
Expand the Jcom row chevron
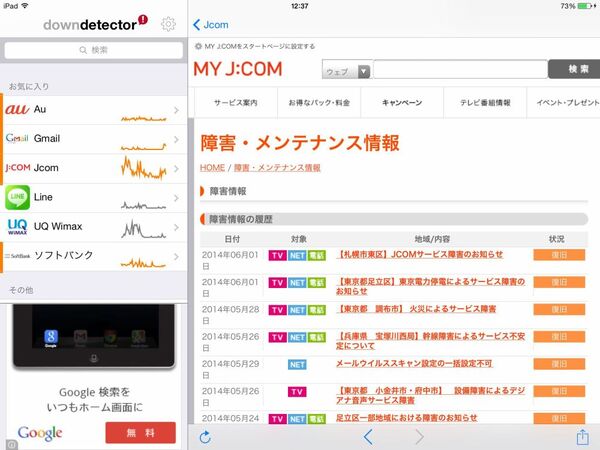pyautogui.click(x=176, y=169)
